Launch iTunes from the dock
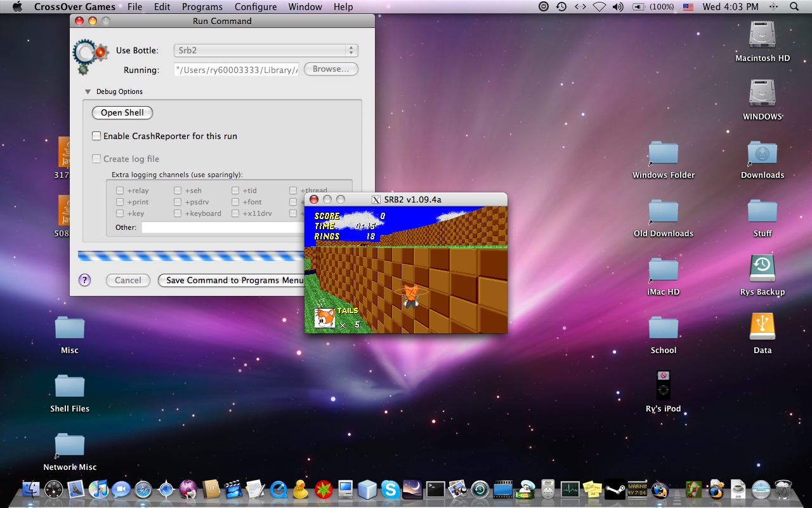This screenshot has width=812, height=508. click(98, 489)
